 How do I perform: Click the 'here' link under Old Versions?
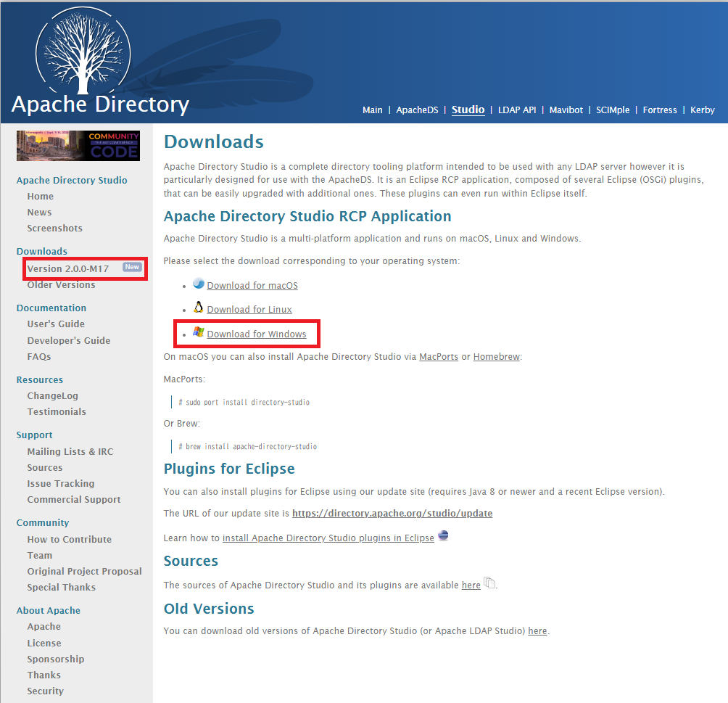click(x=537, y=631)
